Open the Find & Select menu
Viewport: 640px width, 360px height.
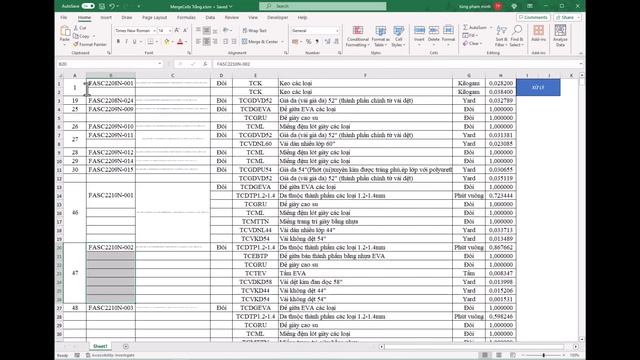pyautogui.click(x=517, y=36)
